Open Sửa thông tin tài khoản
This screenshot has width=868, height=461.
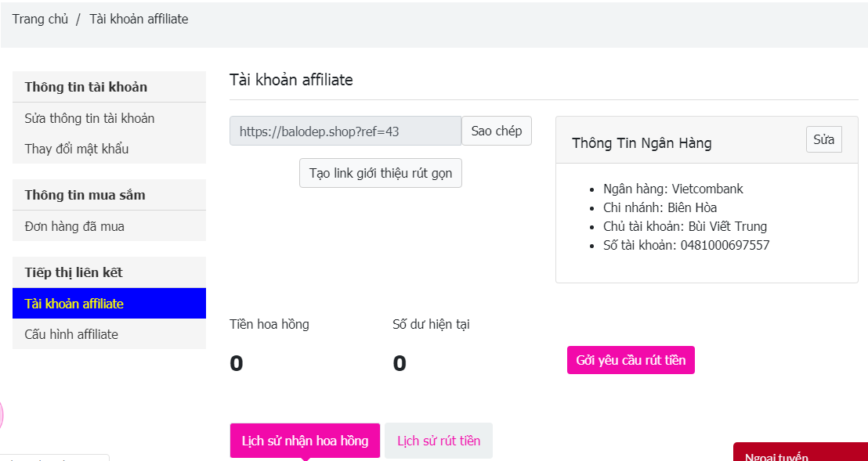(x=89, y=118)
